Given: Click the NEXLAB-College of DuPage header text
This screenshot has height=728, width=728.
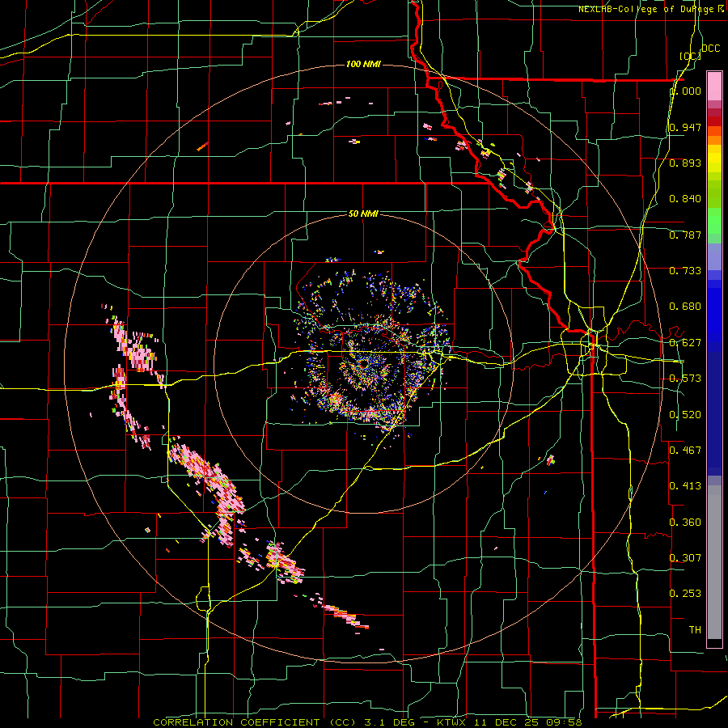Looking at the screenshot, I should (647, 9).
